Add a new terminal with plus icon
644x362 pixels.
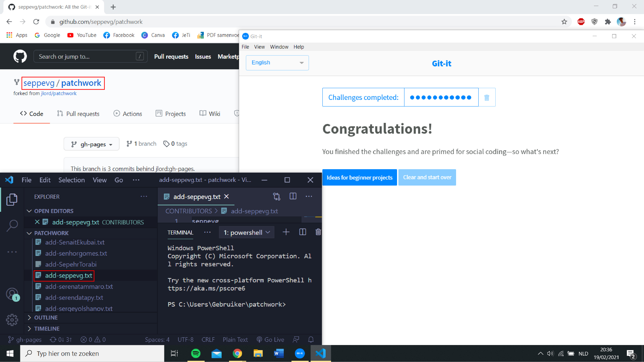click(286, 232)
